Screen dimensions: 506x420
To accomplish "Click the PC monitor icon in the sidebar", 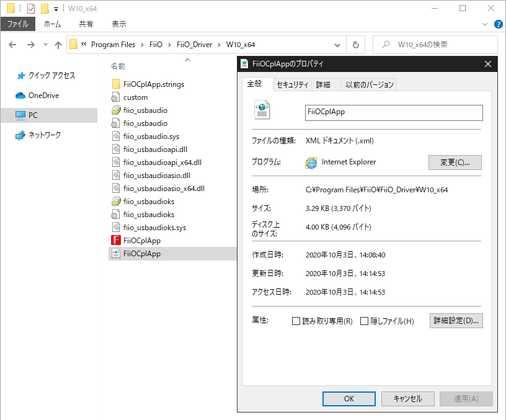I will [x=20, y=115].
